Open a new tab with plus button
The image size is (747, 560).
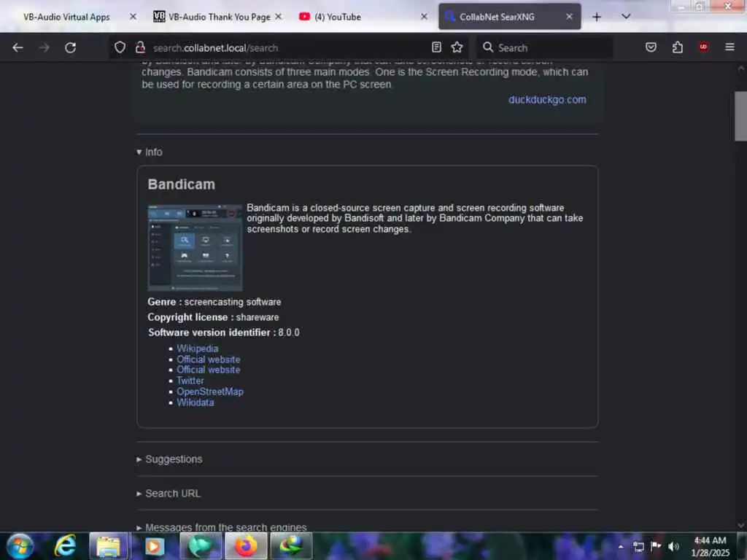click(x=597, y=17)
